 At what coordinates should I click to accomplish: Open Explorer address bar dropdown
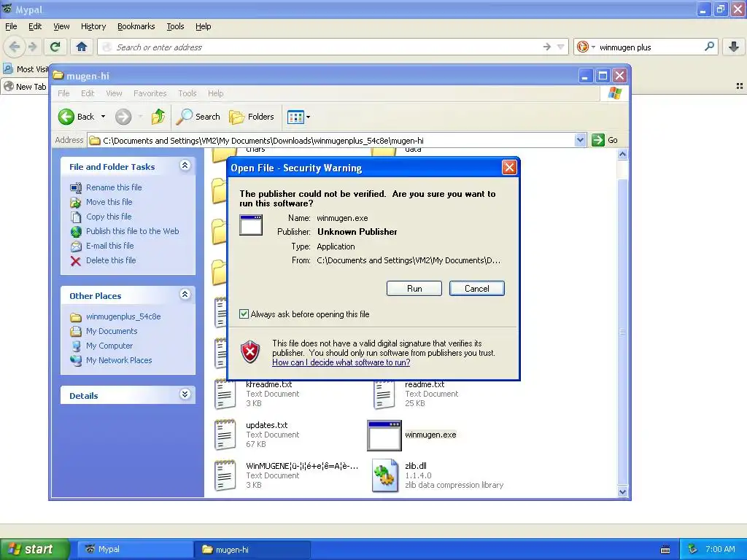580,140
